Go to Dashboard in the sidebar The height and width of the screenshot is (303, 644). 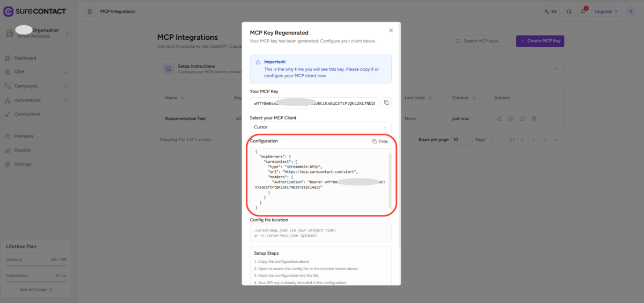tap(25, 58)
